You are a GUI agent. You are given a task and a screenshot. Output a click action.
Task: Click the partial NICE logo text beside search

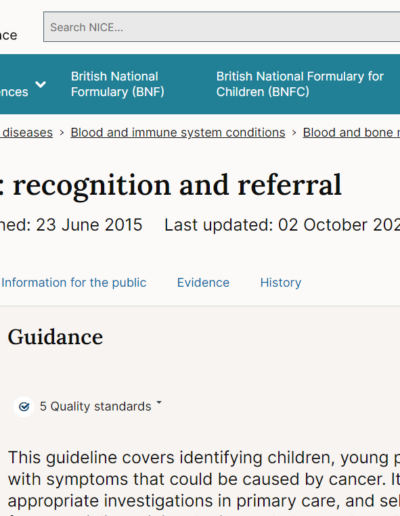8,35
